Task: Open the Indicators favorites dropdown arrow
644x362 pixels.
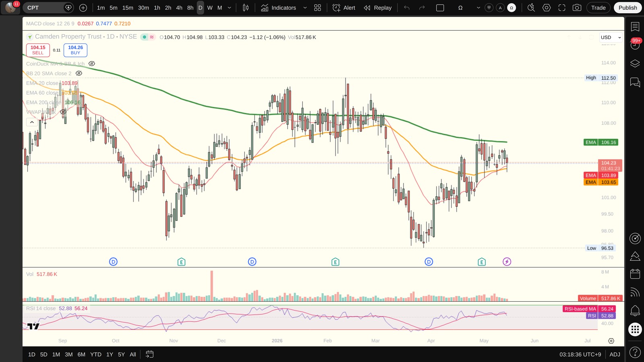Action: (305, 8)
